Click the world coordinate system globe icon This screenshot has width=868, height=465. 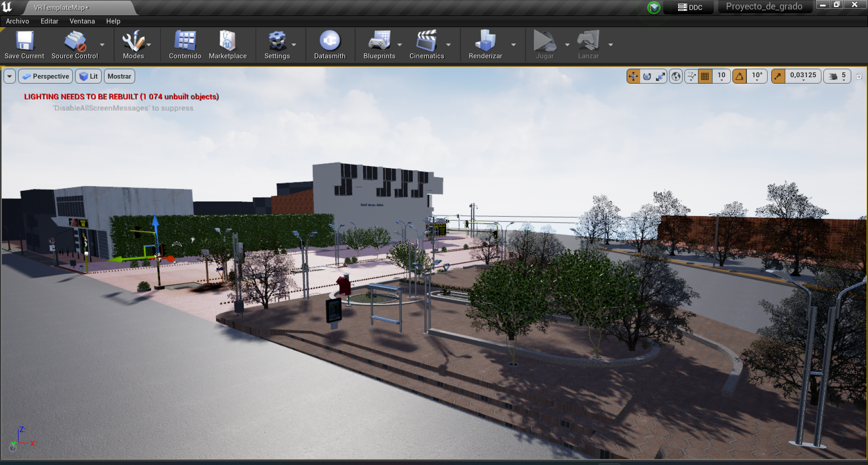click(x=676, y=76)
